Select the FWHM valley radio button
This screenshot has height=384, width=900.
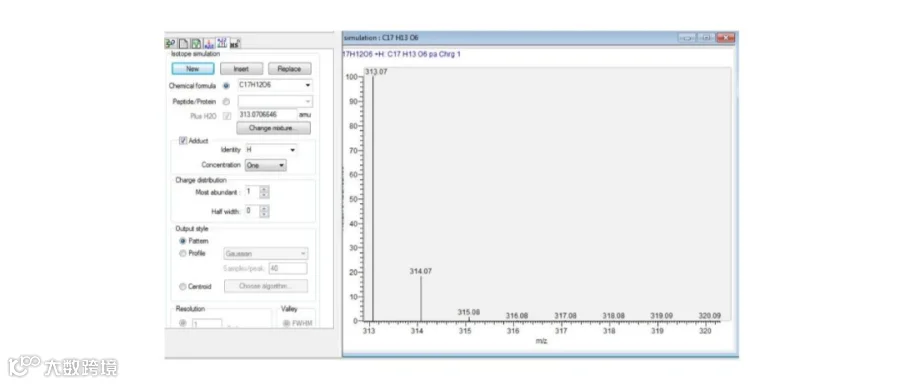[286, 324]
